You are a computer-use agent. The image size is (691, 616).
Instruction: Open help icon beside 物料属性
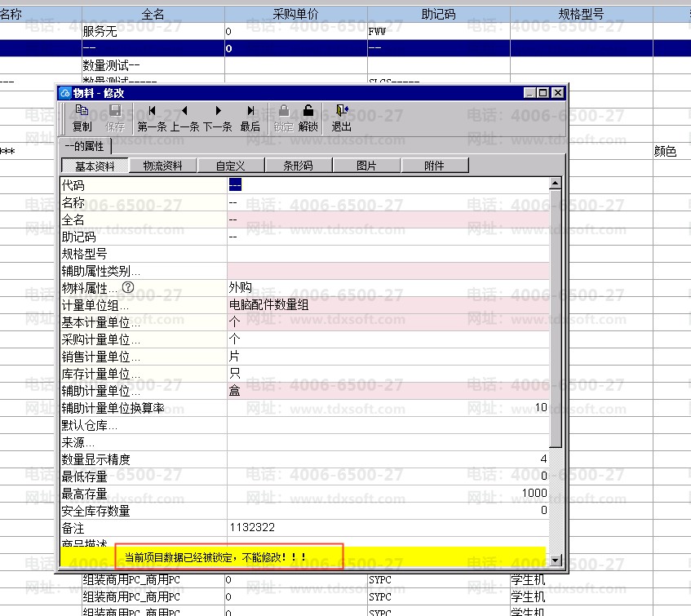128,287
